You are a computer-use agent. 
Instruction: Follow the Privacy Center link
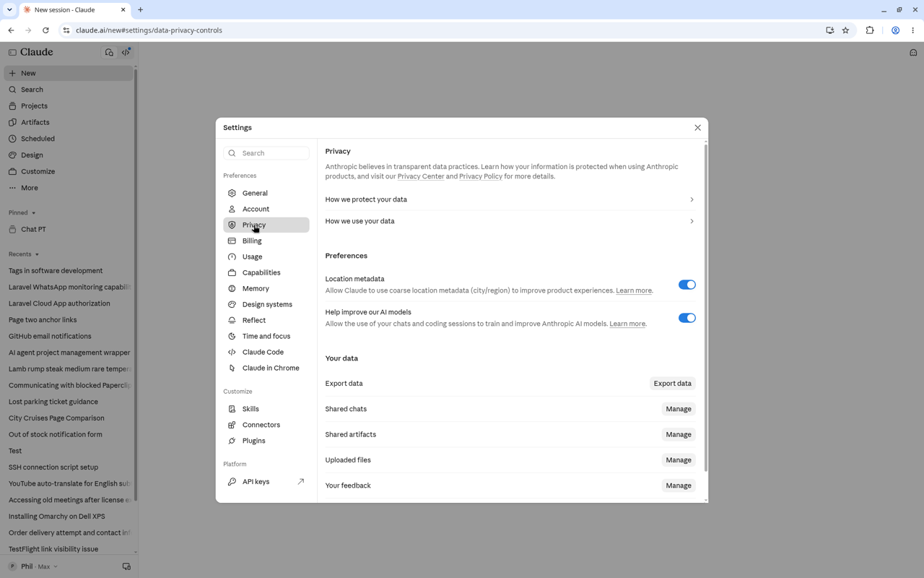click(421, 176)
